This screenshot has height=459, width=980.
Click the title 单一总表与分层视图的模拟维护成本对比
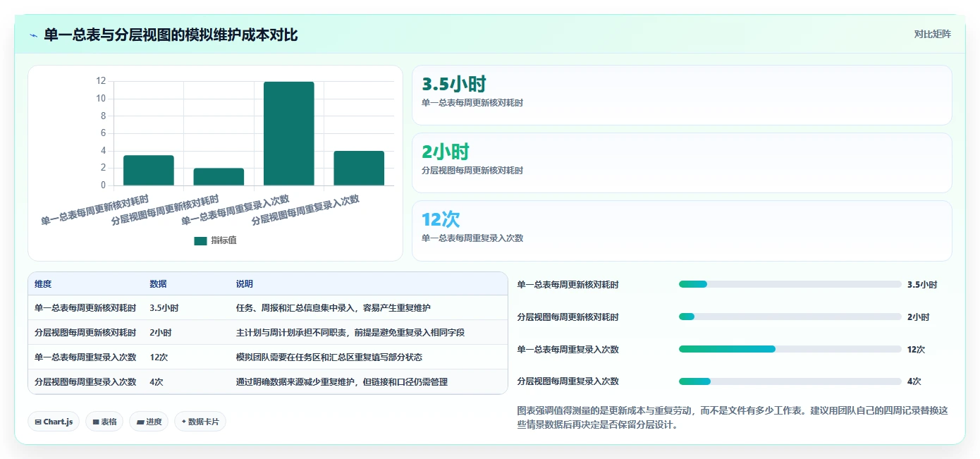point(171,35)
